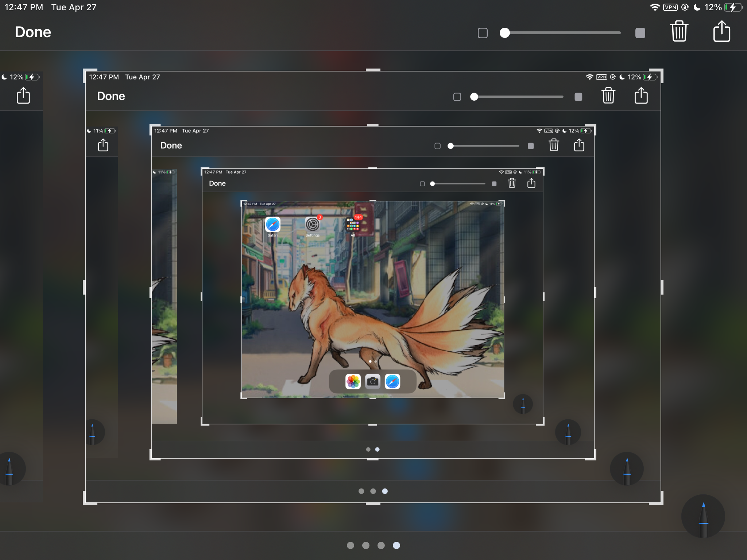Click the VPN indicator in the top status bar
Screen dimensions: 747x560
tap(670, 7)
